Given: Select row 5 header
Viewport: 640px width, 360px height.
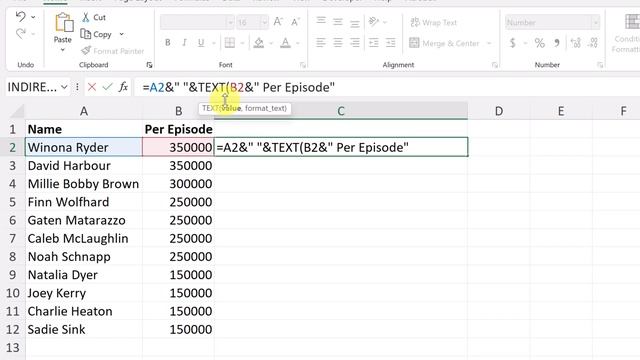Looking at the screenshot, I should 13,202.
